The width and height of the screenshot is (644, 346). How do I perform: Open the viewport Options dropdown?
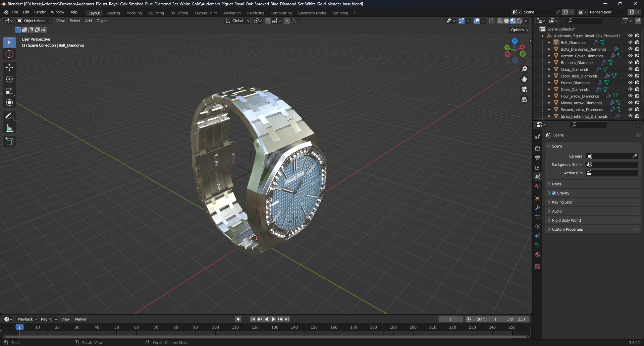pyautogui.click(x=520, y=30)
